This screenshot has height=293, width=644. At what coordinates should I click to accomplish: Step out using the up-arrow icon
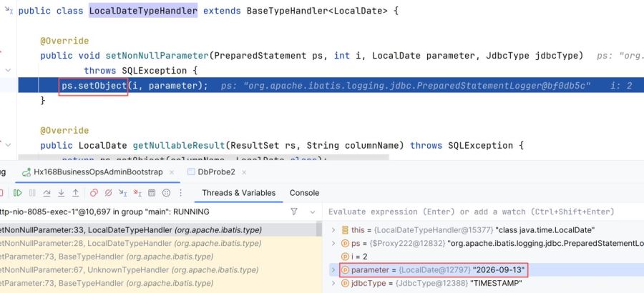76,193
